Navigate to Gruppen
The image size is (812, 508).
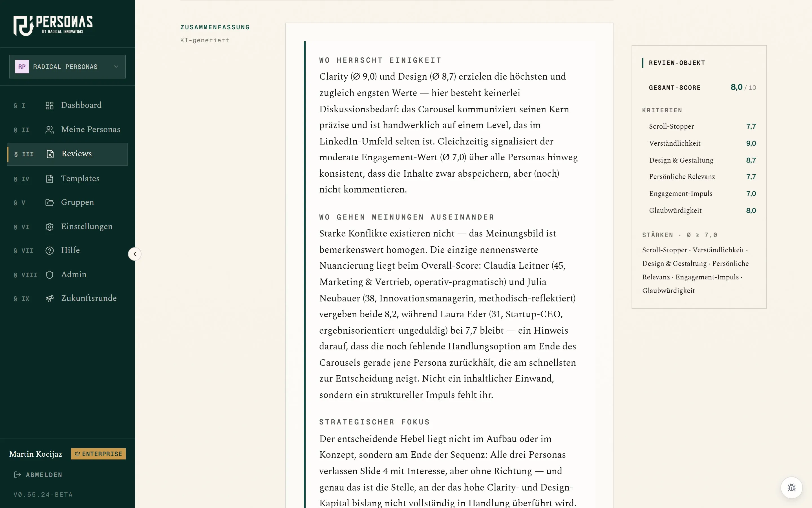click(67, 202)
